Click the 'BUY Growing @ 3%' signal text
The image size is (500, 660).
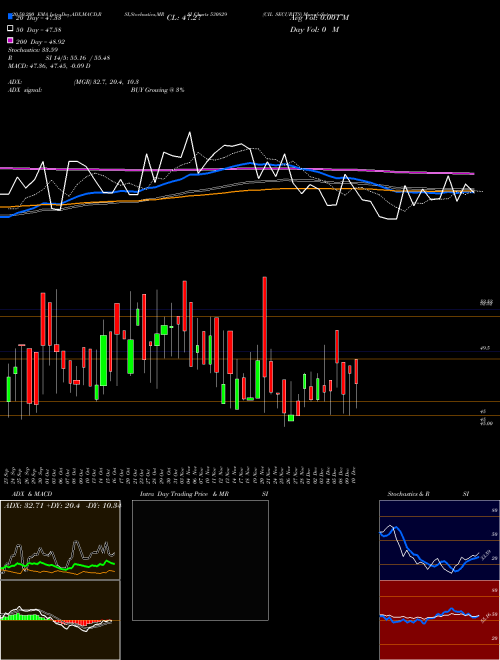click(x=157, y=90)
